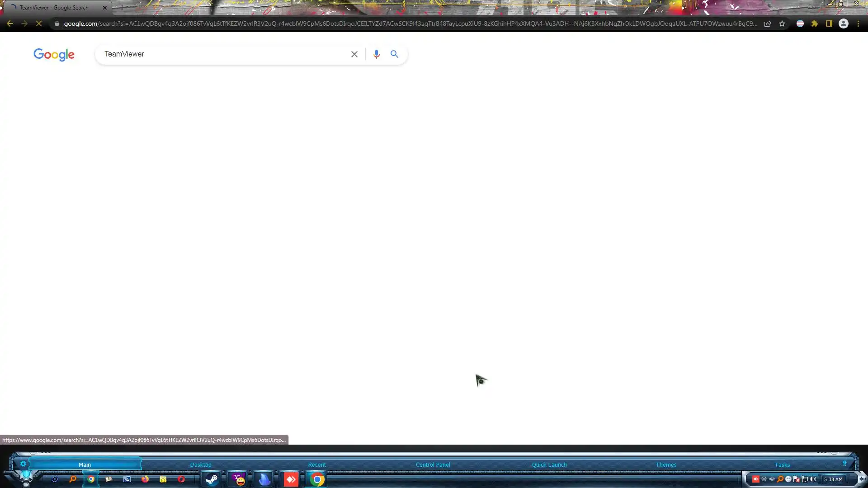Toggle the system volume speaker icon
This screenshot has height=488, width=868.
point(813,479)
